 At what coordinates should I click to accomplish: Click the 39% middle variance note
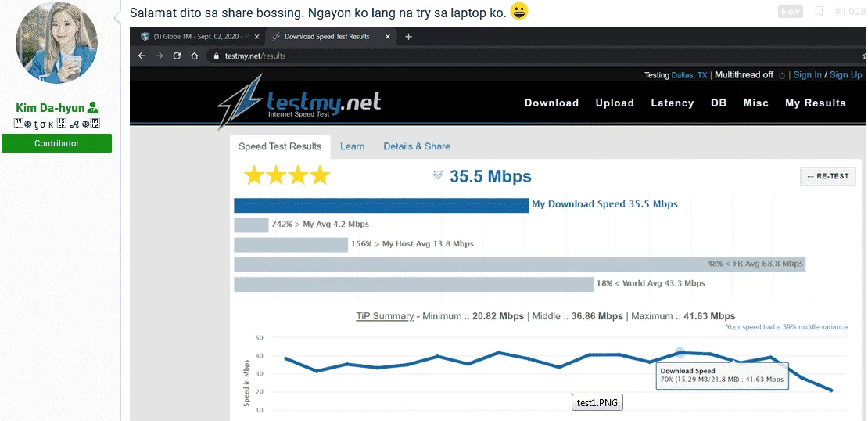pos(787,327)
